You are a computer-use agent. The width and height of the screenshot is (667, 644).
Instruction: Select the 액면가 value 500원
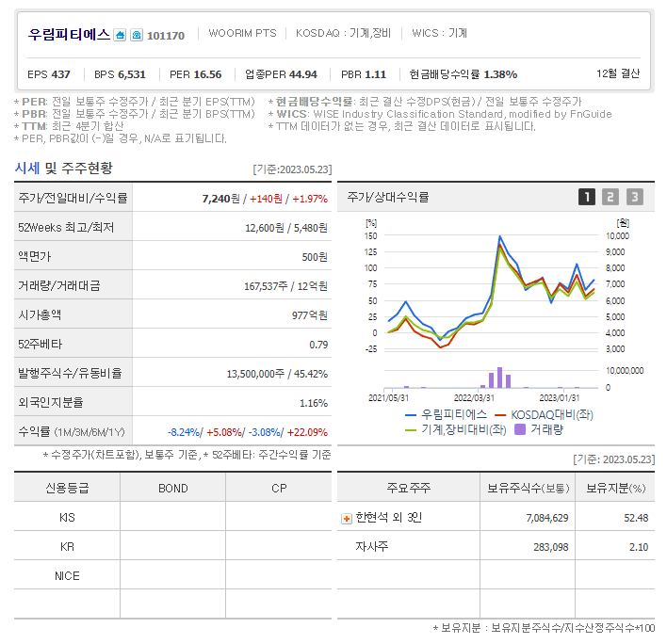[x=315, y=257]
